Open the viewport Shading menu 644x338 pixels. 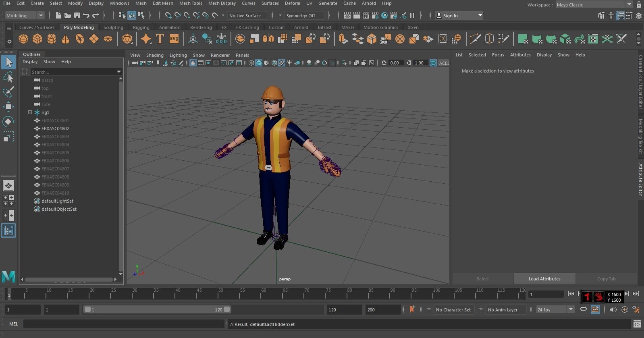(x=155, y=55)
